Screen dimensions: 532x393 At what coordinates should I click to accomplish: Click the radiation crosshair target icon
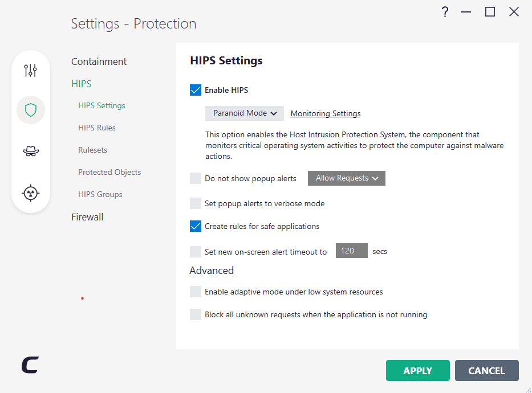(x=31, y=193)
